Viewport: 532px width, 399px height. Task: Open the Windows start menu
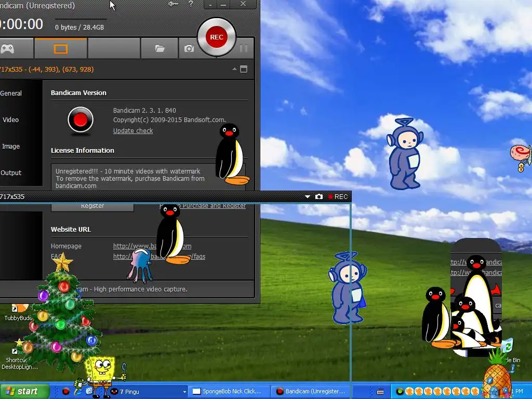(24, 391)
